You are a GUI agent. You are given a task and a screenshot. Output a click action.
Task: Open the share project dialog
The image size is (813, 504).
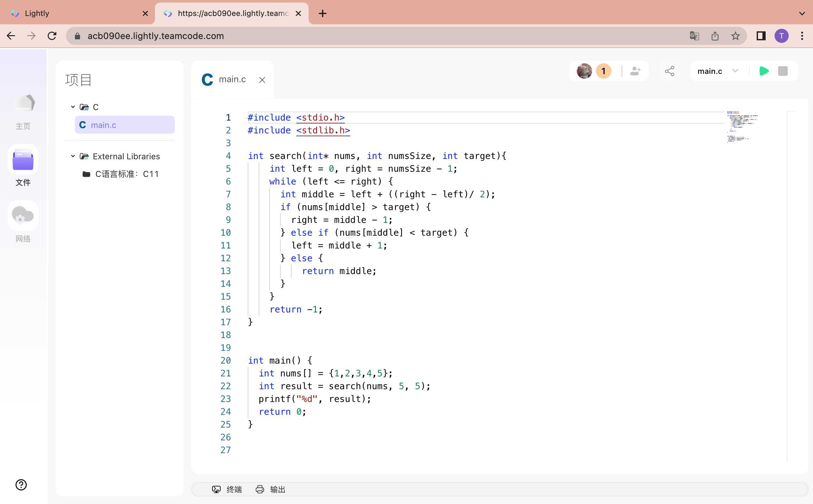pyautogui.click(x=669, y=71)
